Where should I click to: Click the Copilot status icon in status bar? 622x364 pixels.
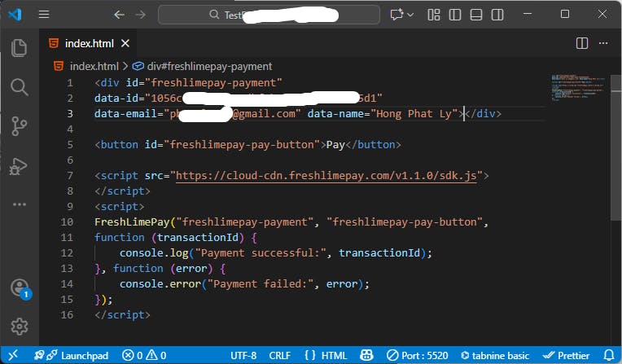[366, 355]
